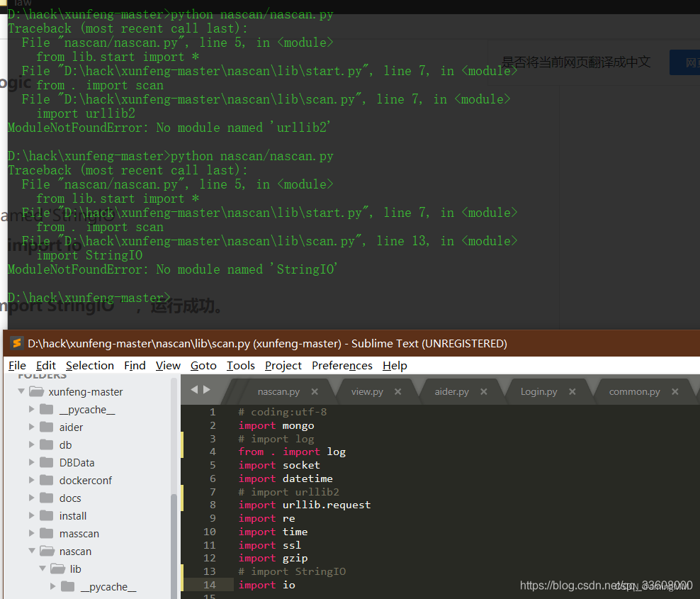Viewport: 700px width, 599px height.
Task: Select the lib open folder icon
Action: (x=57, y=569)
